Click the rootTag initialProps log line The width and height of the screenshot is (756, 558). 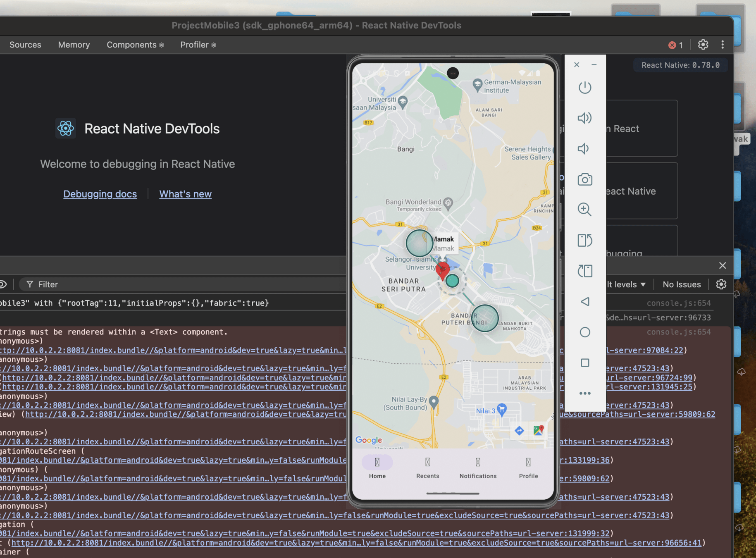click(x=134, y=303)
